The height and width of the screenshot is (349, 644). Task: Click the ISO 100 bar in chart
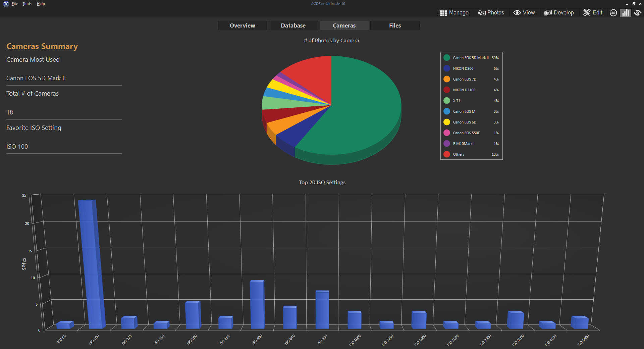pos(91,264)
